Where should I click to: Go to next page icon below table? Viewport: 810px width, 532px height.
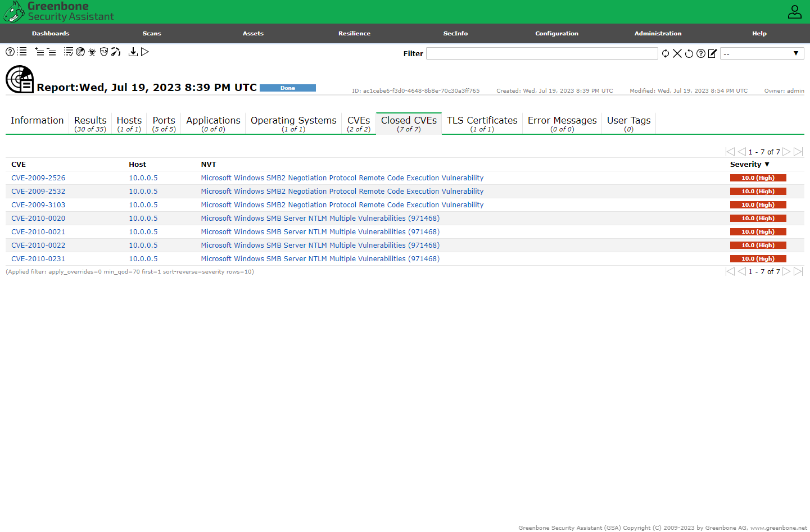786,271
